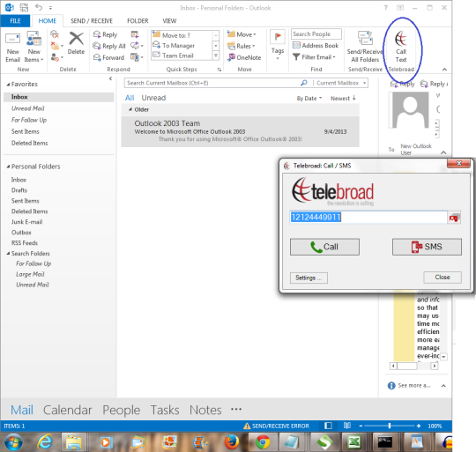
Task: Click the zoom in plus button
Action: click(x=419, y=426)
